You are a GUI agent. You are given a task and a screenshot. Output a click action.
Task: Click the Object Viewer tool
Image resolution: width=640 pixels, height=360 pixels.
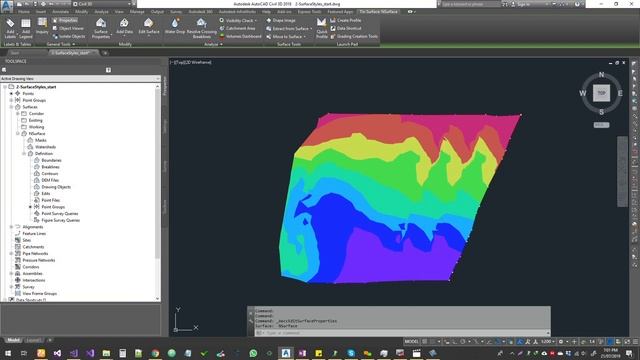point(68,28)
